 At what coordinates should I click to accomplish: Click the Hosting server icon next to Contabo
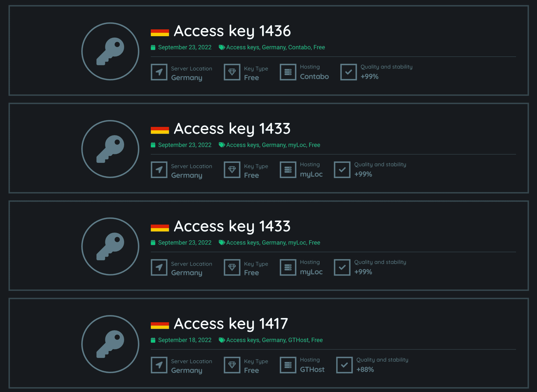(x=288, y=72)
